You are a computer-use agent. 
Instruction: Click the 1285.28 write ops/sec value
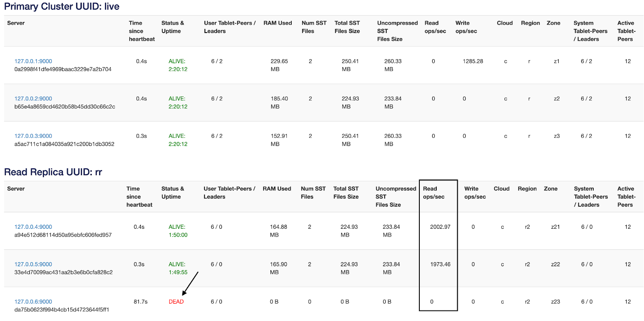point(473,61)
